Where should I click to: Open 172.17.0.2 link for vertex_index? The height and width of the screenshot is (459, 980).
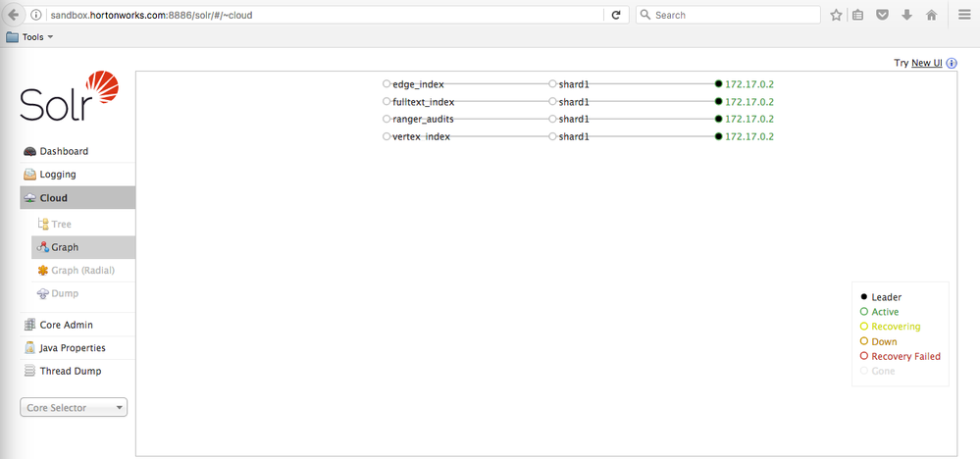[x=749, y=136]
